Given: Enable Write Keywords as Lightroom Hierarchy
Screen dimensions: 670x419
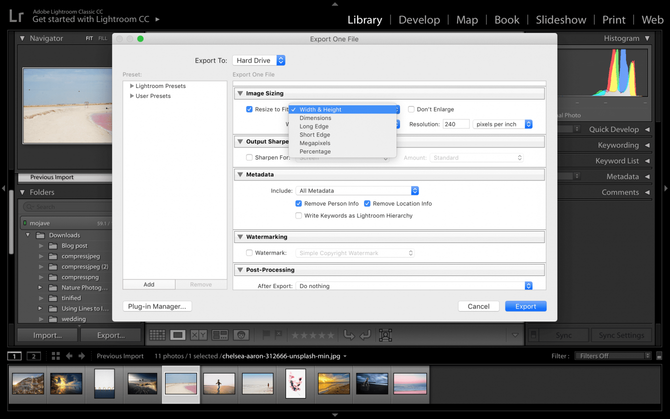Looking at the screenshot, I should 299,216.
